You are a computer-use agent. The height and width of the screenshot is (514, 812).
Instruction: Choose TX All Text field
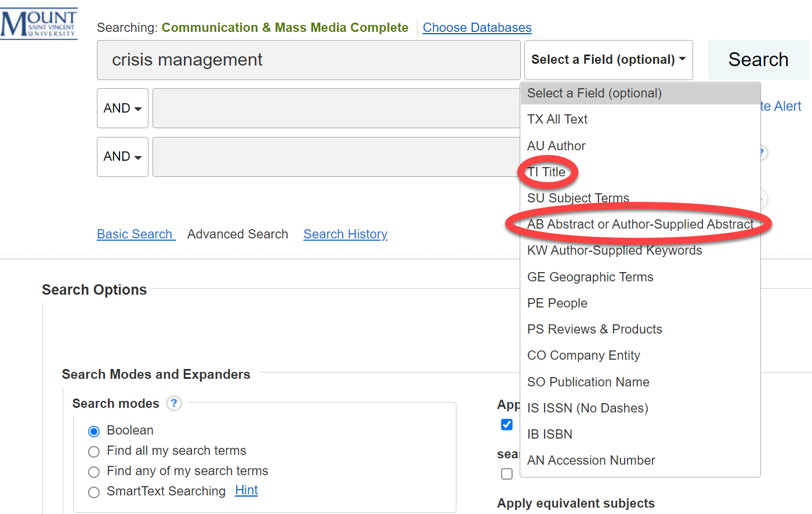tap(640, 120)
